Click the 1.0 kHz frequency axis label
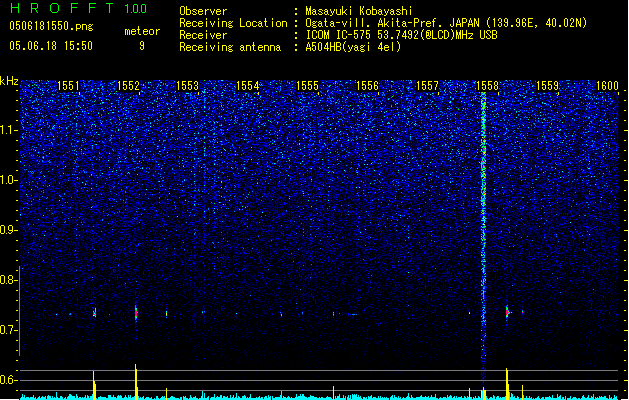 8,180
